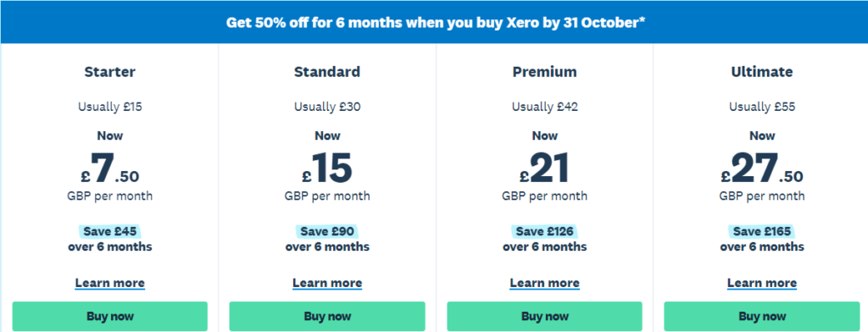Select the Premium plan title
Viewport: 868px width, 332px height.
545,72
